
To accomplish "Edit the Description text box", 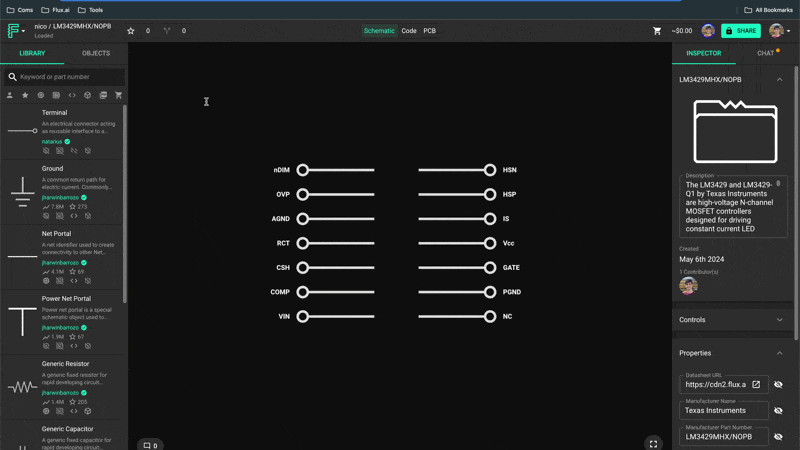I will [733, 207].
